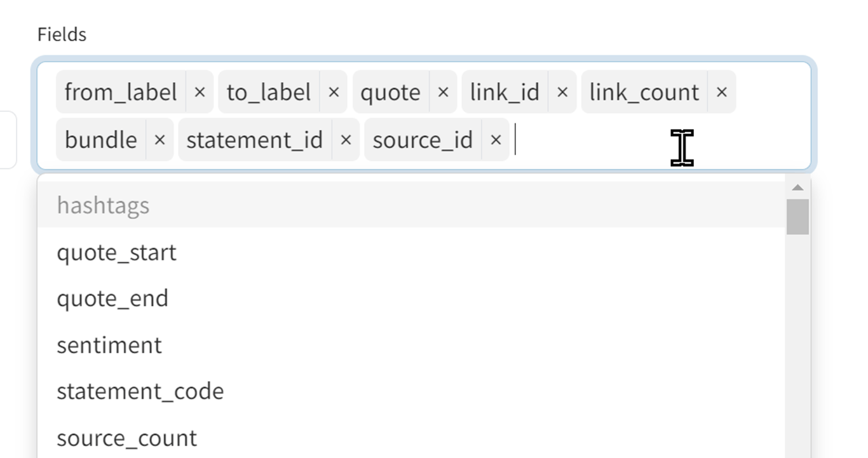Click the dropdown scrollbar thumb
The height and width of the screenshot is (458, 868).
tap(797, 217)
